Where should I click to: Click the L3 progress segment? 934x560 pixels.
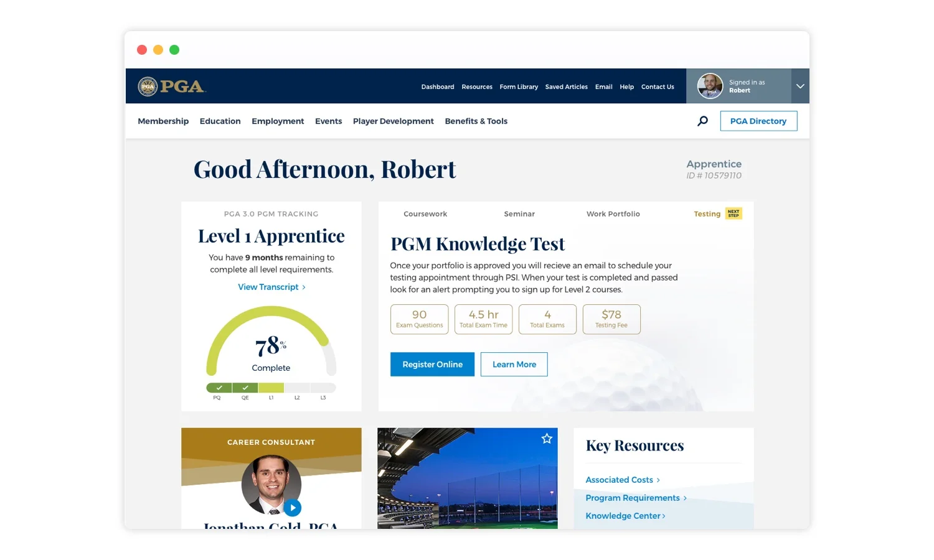coord(323,388)
